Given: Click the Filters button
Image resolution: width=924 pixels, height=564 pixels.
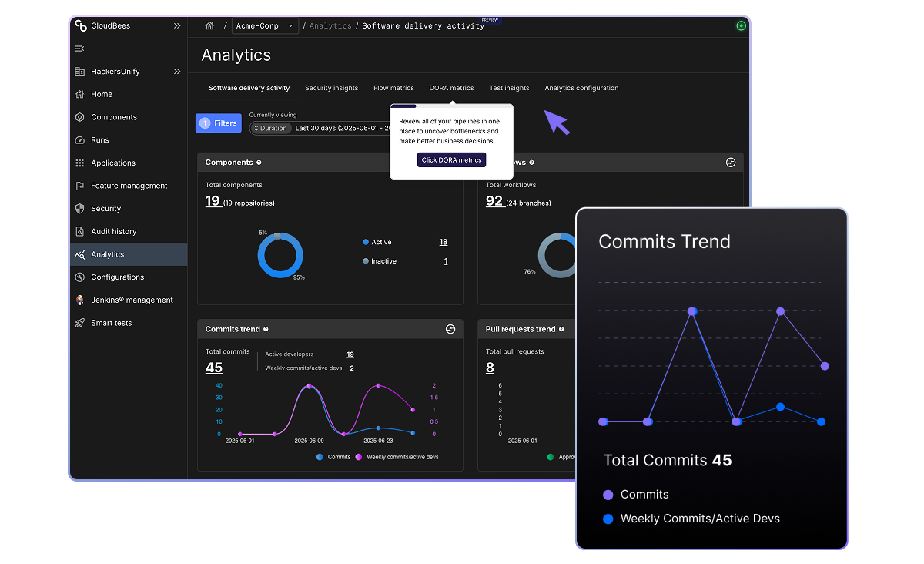Looking at the screenshot, I should (219, 123).
